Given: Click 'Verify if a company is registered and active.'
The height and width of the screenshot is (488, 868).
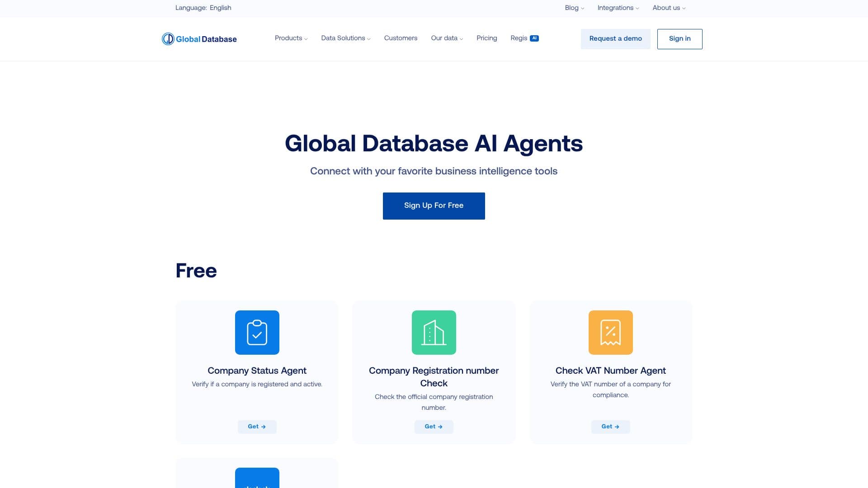Looking at the screenshot, I should pos(257,384).
